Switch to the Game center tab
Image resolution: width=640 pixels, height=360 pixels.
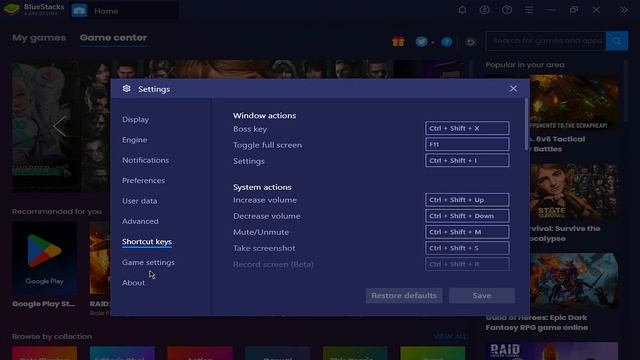point(113,38)
